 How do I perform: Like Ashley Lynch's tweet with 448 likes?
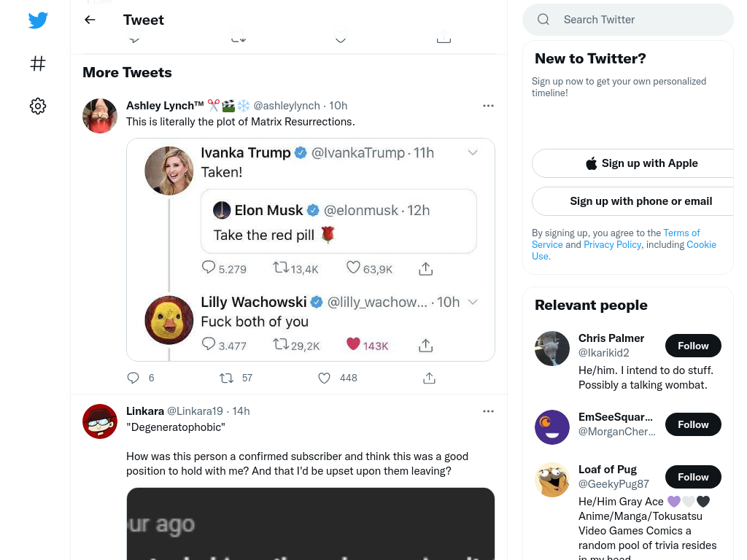[x=324, y=378]
